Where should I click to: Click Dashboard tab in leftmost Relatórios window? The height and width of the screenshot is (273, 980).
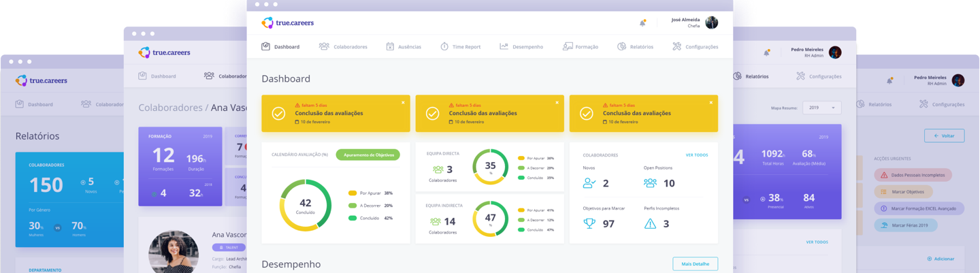tap(34, 104)
